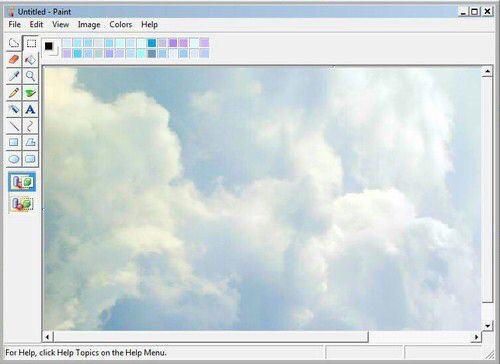Screen dimensions: 500x364
Task: Open the File menu
Action: point(14,24)
